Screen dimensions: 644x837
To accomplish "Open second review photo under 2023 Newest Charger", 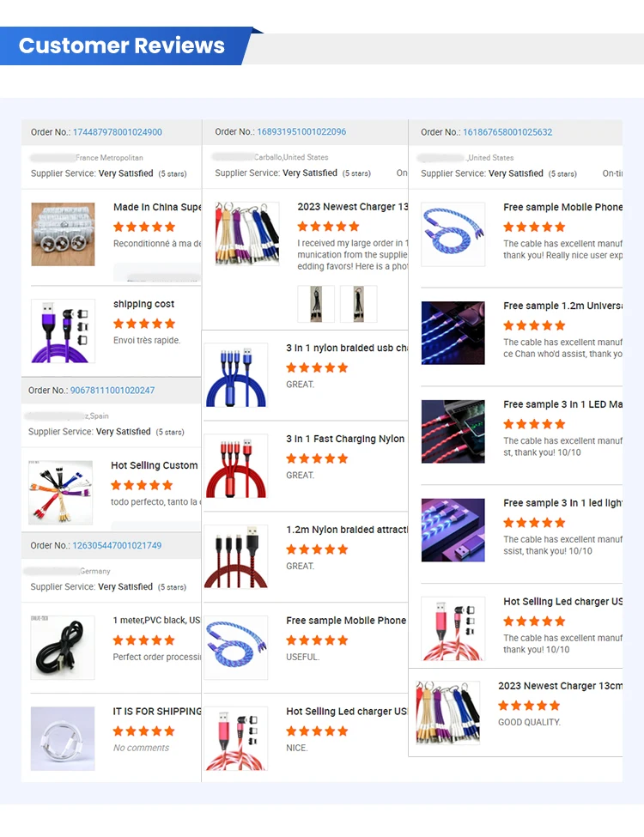I will click(x=358, y=304).
